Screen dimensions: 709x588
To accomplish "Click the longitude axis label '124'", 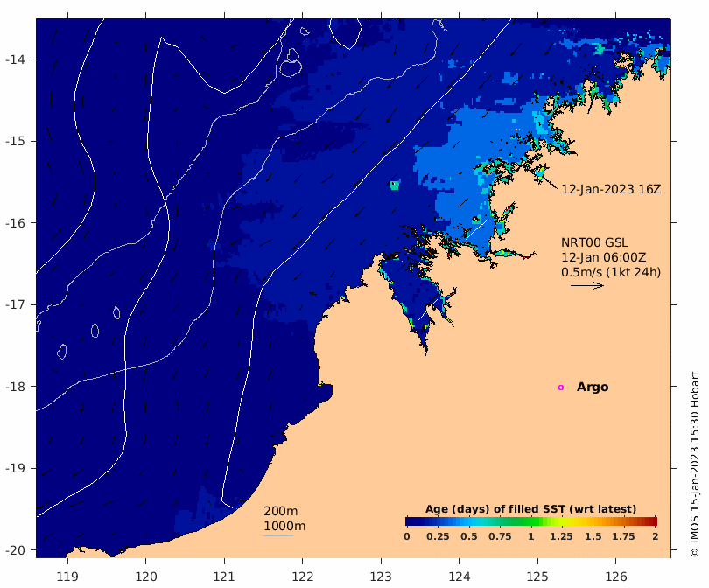I will tap(460, 577).
